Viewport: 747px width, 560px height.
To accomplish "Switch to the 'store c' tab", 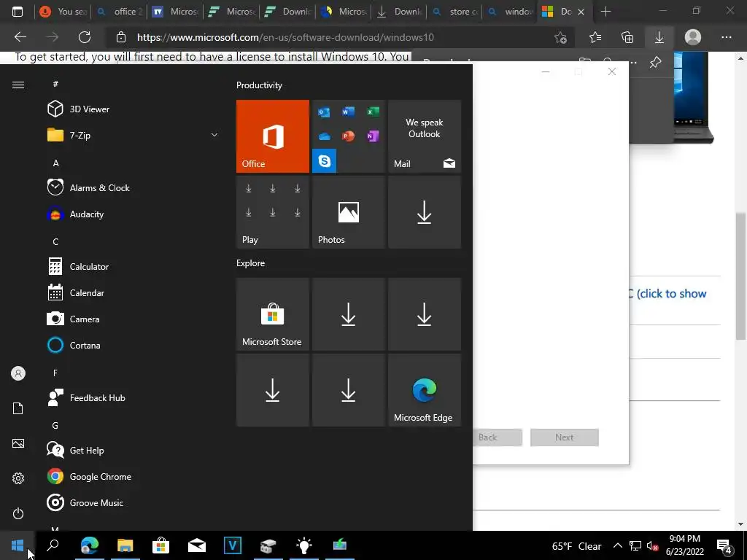I will click(455, 12).
